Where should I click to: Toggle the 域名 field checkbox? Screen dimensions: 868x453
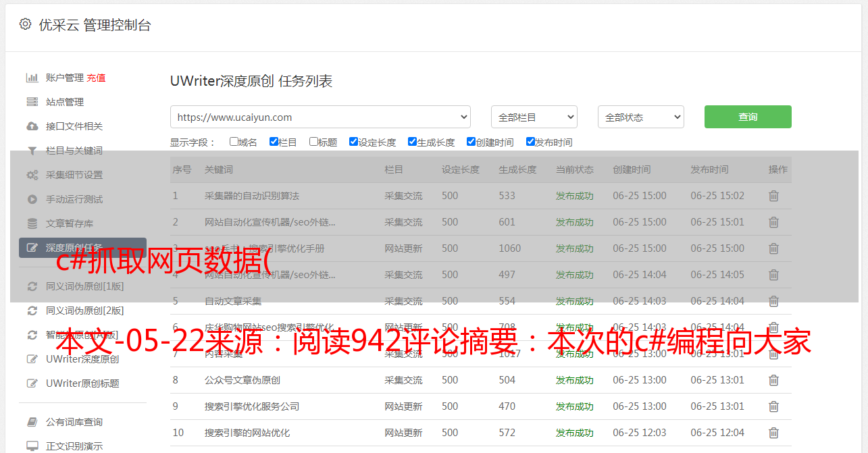click(x=234, y=142)
